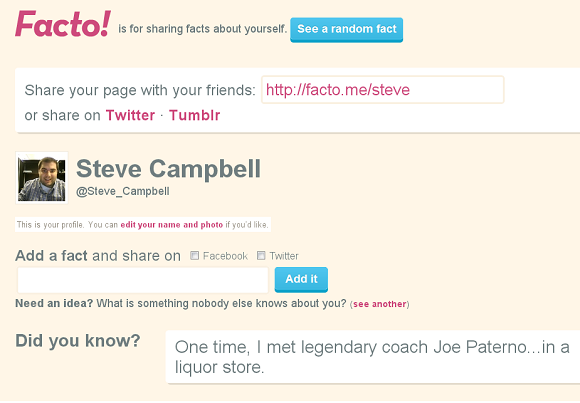Select the facto.me/steve URL field

pyautogui.click(x=382, y=90)
